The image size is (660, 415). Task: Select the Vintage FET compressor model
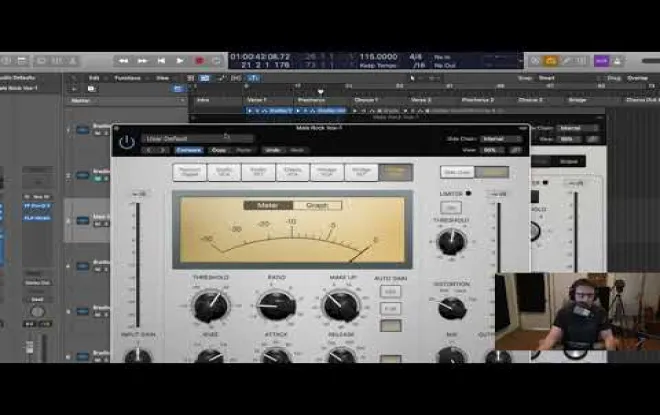point(361,172)
